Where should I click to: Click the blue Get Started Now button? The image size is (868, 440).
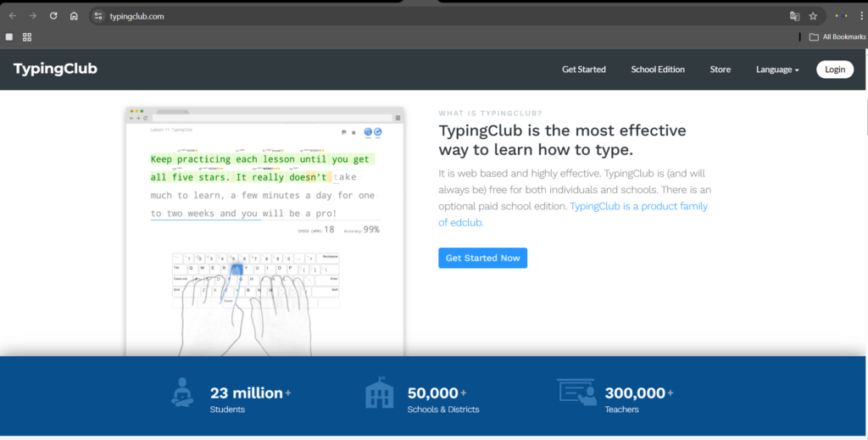482,258
